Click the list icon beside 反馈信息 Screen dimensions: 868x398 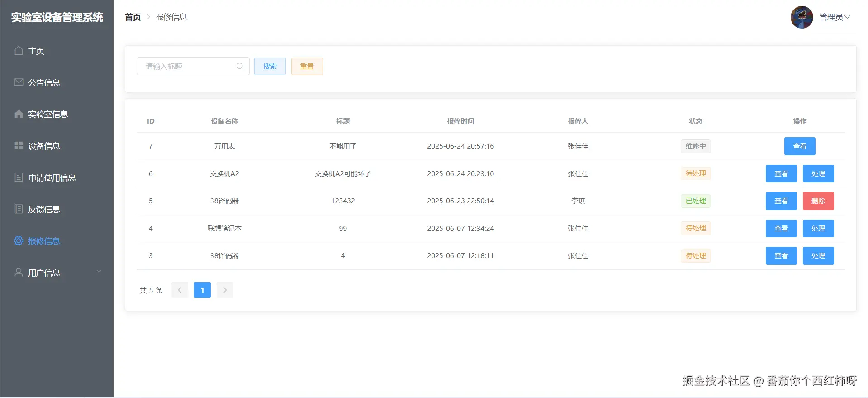(x=19, y=209)
